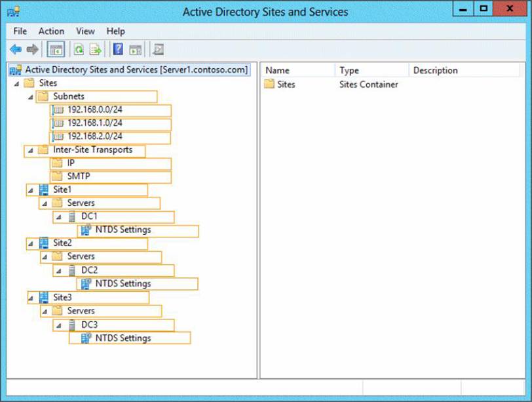Select the Site2 site icon
532x402 pixels.
[44, 243]
